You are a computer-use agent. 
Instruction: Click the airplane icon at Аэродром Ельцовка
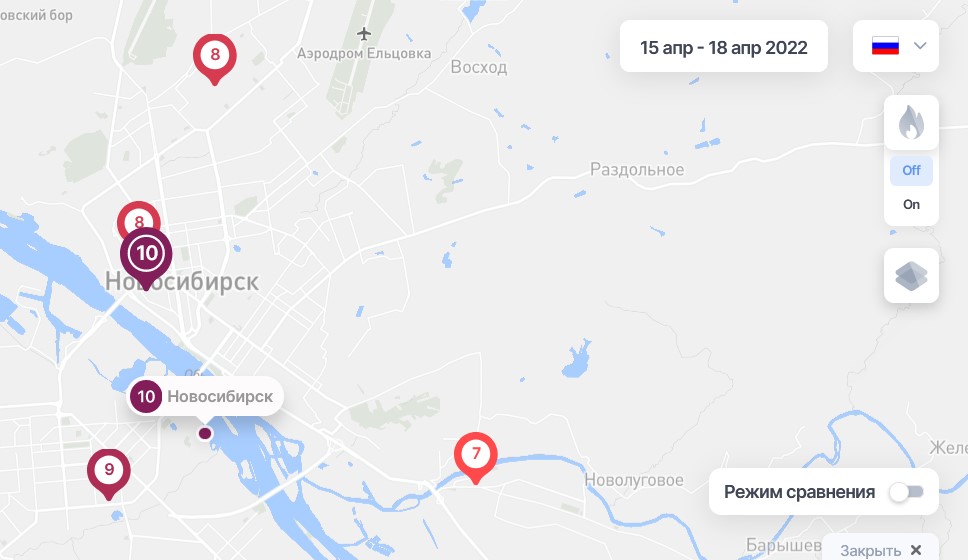pyautogui.click(x=364, y=33)
